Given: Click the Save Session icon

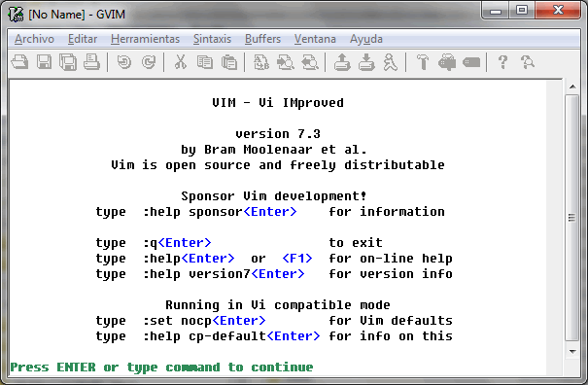Looking at the screenshot, I should pos(366,62).
